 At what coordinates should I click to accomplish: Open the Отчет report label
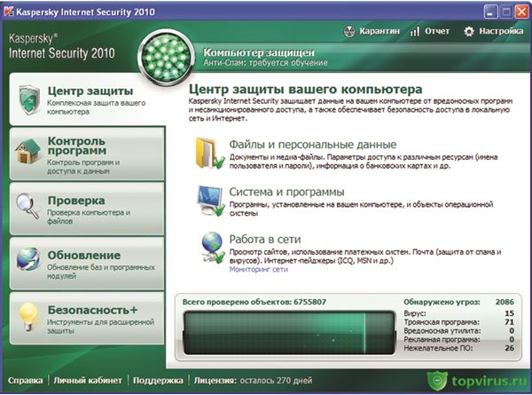pyautogui.click(x=437, y=31)
